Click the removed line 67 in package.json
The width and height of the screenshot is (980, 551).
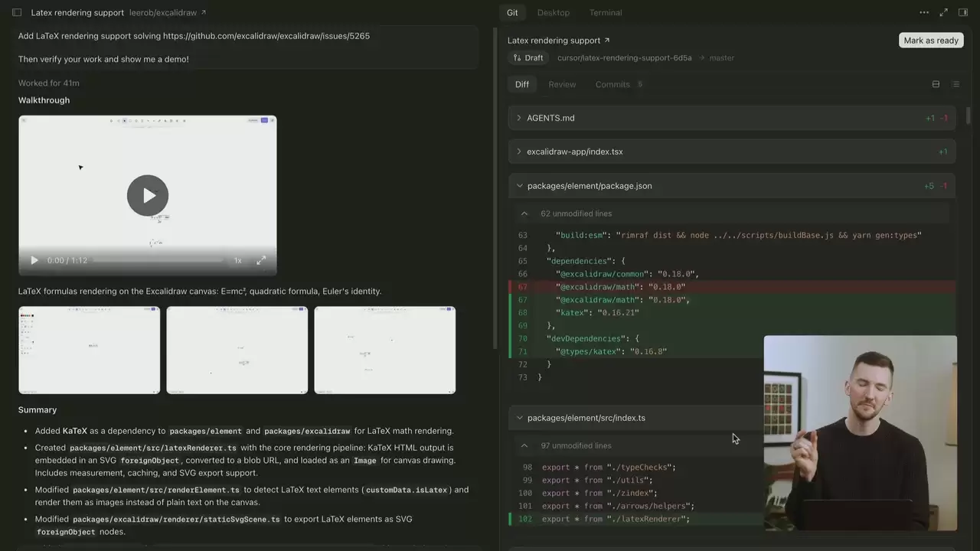click(732, 287)
